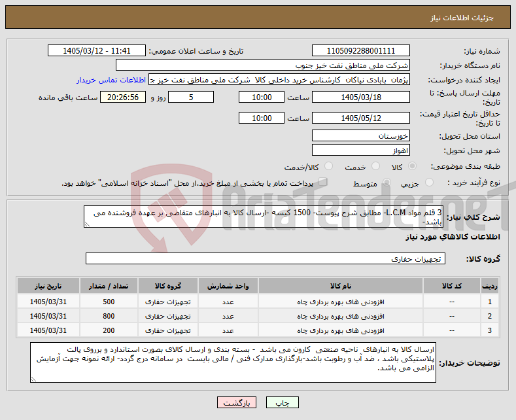Select the کالا radio button

point(412,166)
